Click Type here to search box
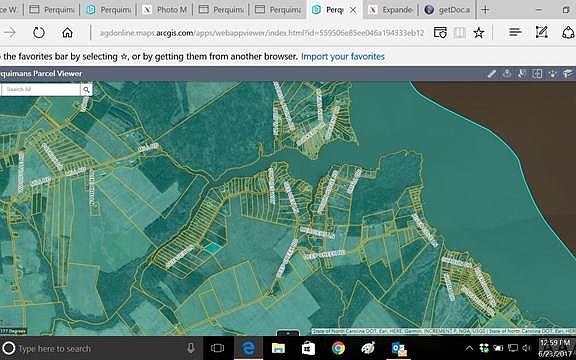The width and height of the screenshot is (576, 360). (x=101, y=348)
